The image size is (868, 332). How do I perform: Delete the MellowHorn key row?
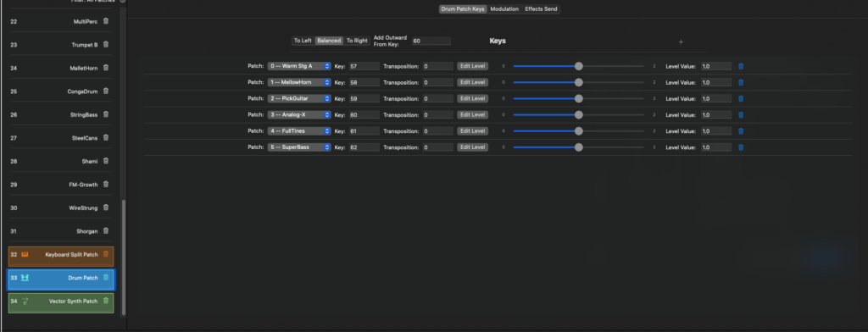click(x=741, y=82)
